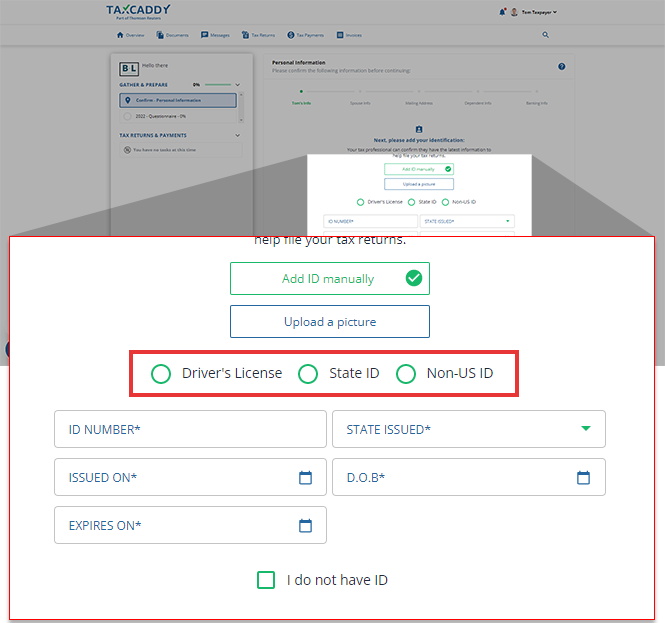The height and width of the screenshot is (623, 665).
Task: Click the Upload a picture button
Action: (x=330, y=321)
